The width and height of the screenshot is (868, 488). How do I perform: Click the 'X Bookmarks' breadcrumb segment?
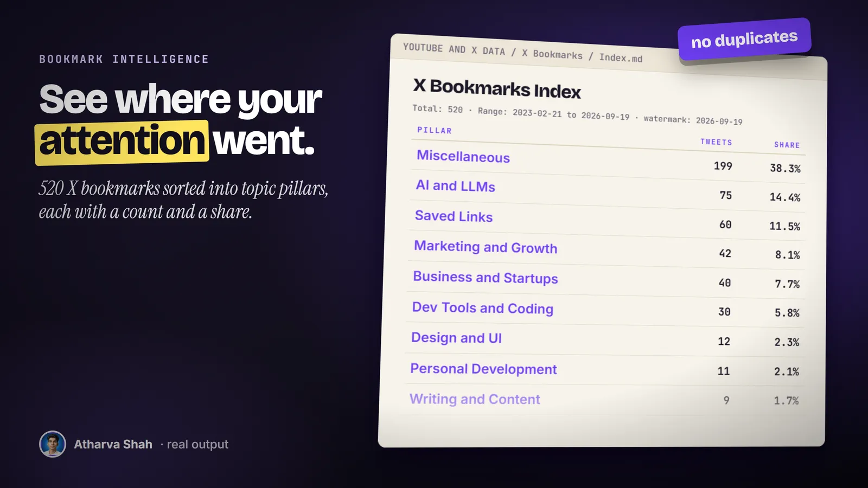pos(552,54)
